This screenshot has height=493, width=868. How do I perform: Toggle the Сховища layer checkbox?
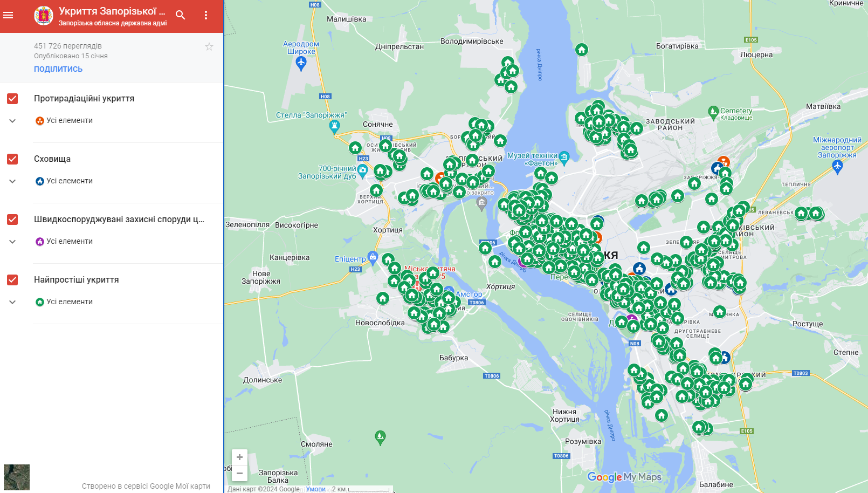coord(12,159)
